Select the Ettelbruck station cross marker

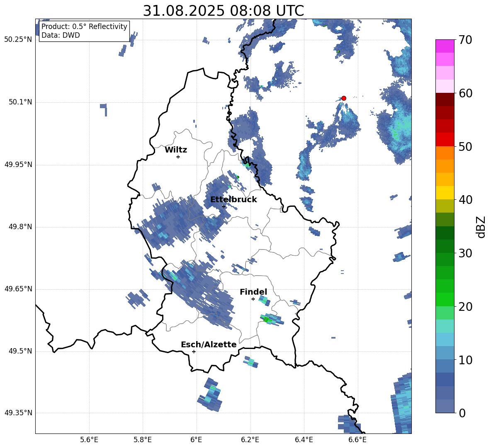coord(224,206)
